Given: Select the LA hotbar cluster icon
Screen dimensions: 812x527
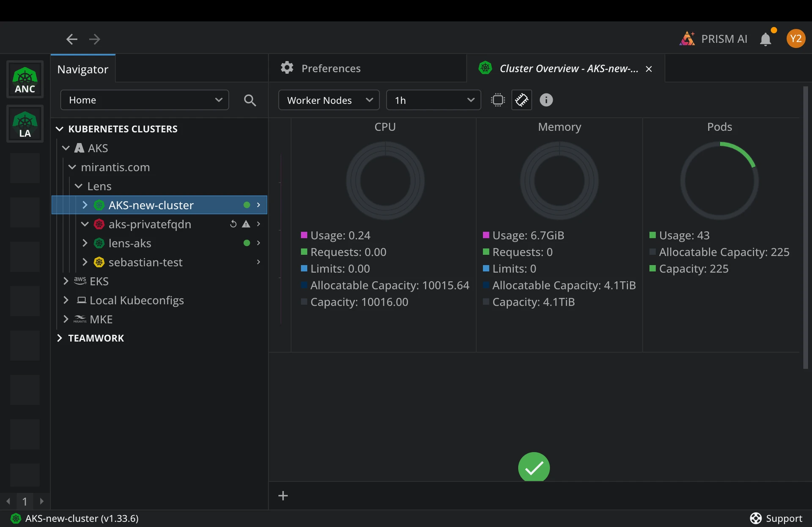Looking at the screenshot, I should click(x=25, y=124).
